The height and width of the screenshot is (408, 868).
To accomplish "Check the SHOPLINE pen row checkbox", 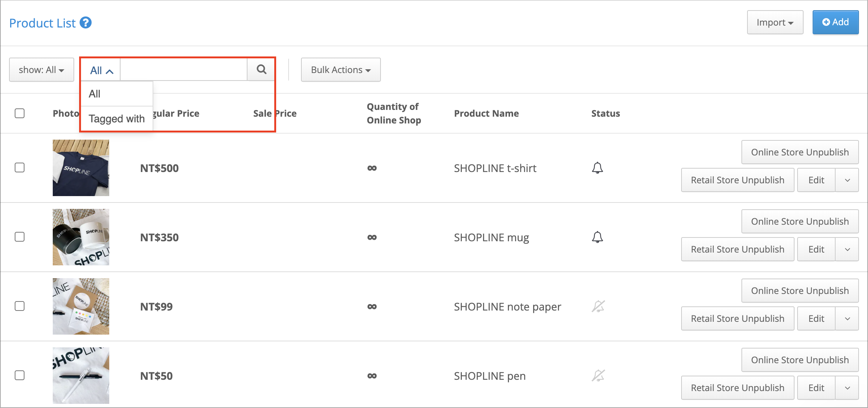I will [x=20, y=375].
